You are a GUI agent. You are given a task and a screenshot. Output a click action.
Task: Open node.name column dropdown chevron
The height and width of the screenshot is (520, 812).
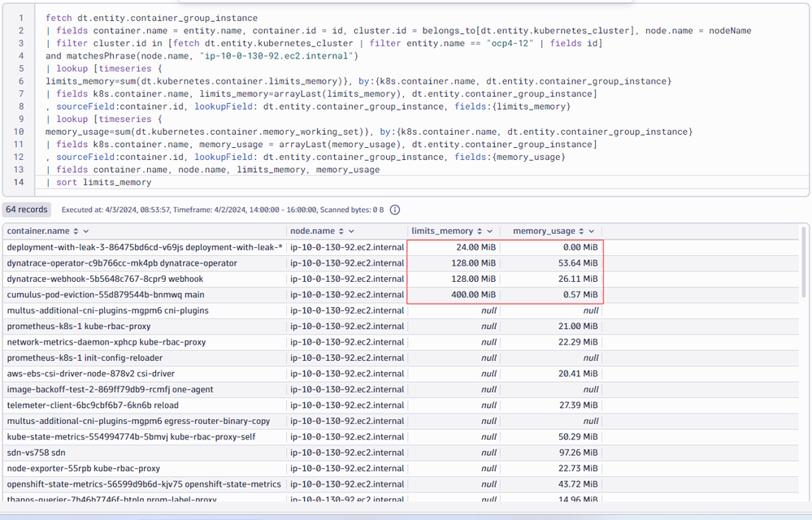(351, 232)
